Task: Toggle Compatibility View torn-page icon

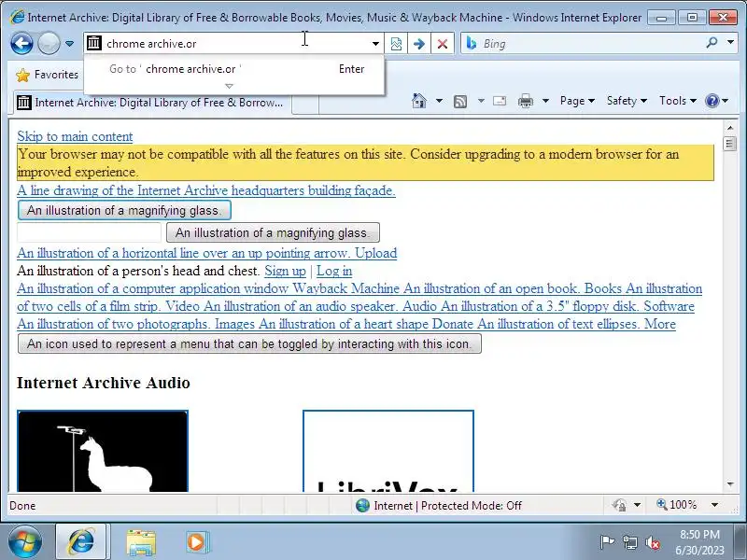Action: 396,44
